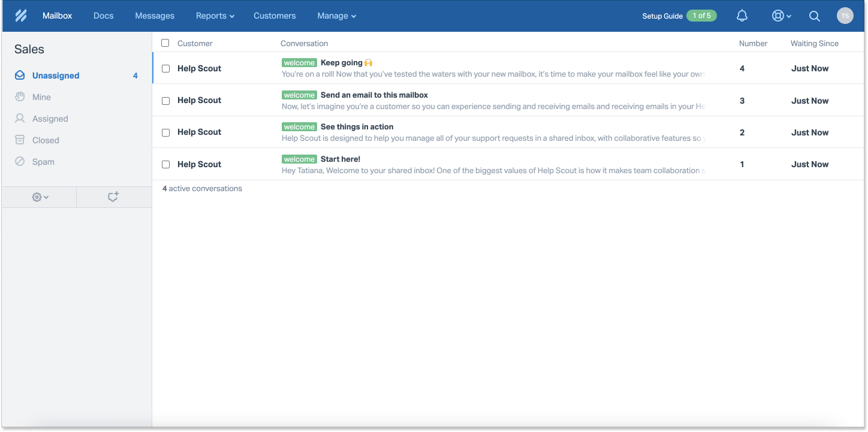
Task: Click 'Just Now' in the 'Keep going' row
Action: [x=810, y=68]
